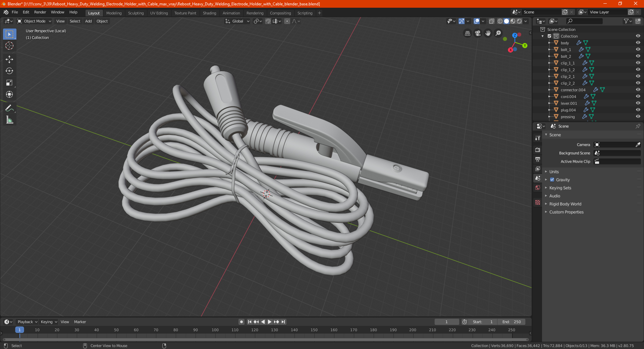Open the Keying dropdown in timeline
Viewport: 644px width, 349px height.
[x=49, y=322]
